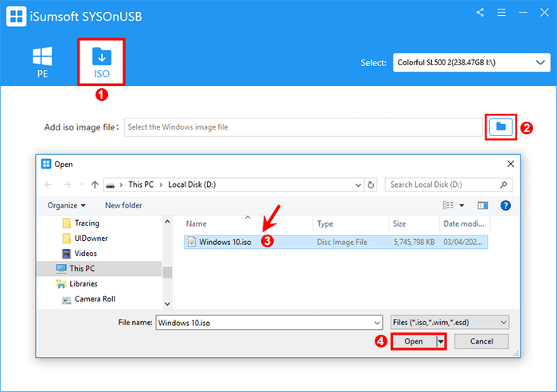Expand the File name dropdown arrow
557x392 pixels.
377,323
